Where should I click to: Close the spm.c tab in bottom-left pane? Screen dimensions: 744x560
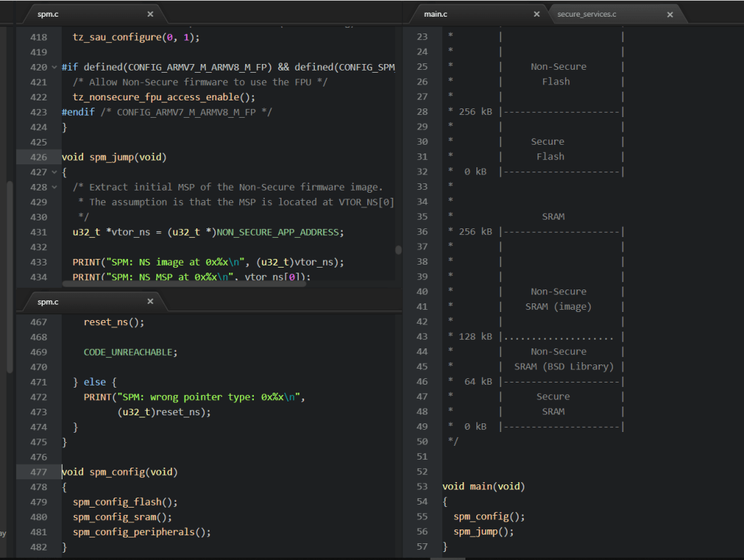click(x=151, y=301)
